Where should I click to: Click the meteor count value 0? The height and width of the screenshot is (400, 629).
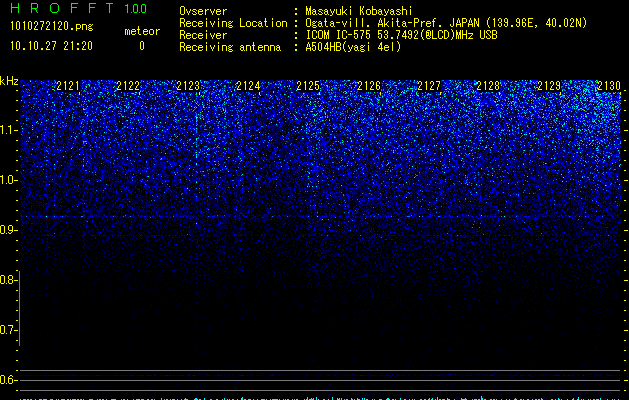point(142,46)
